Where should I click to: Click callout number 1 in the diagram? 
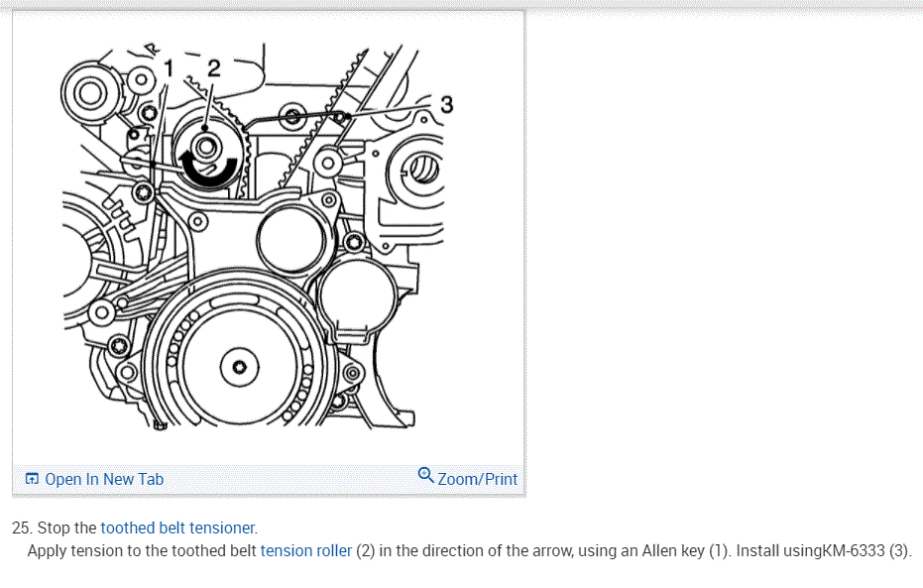[169, 68]
